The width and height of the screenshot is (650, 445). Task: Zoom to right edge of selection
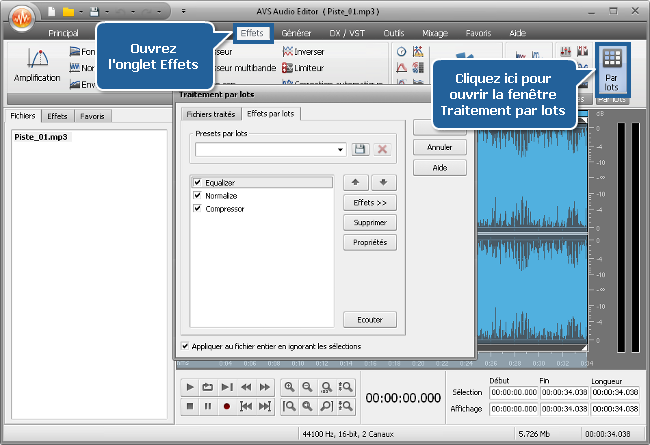326,406
